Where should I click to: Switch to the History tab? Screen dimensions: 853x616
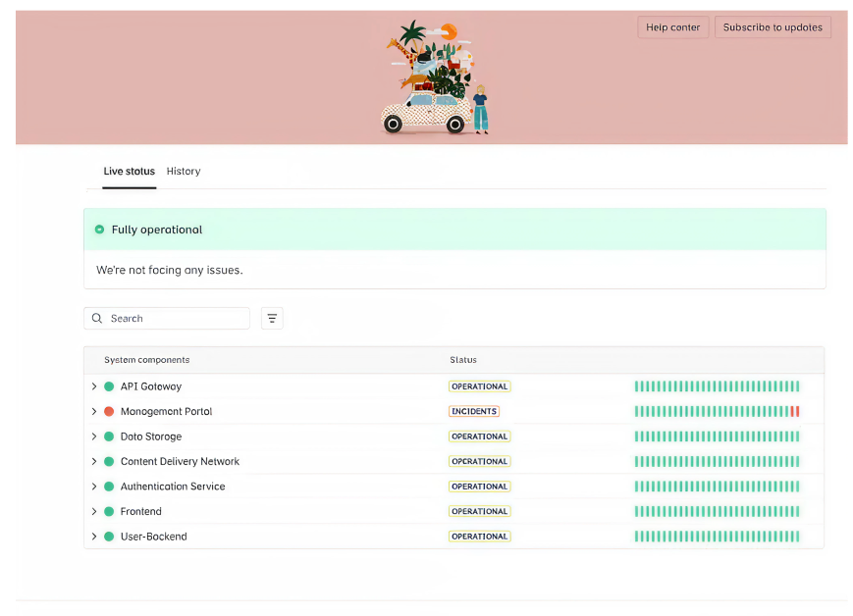(184, 171)
